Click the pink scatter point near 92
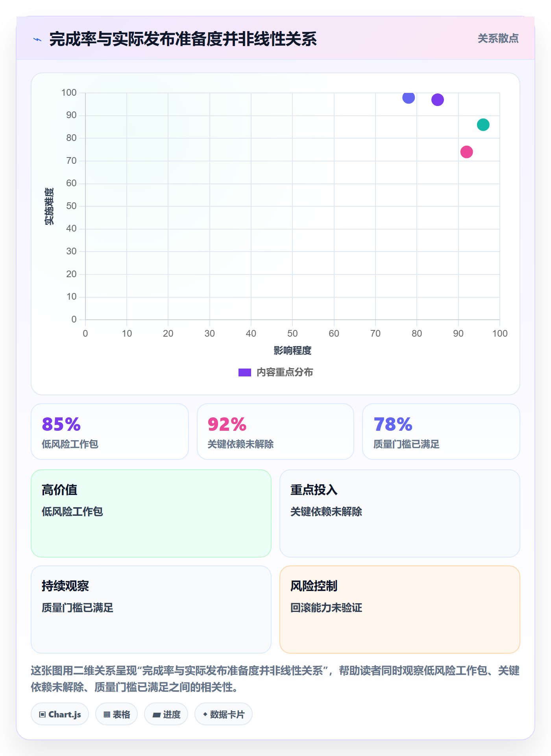The height and width of the screenshot is (756, 551). tap(466, 152)
